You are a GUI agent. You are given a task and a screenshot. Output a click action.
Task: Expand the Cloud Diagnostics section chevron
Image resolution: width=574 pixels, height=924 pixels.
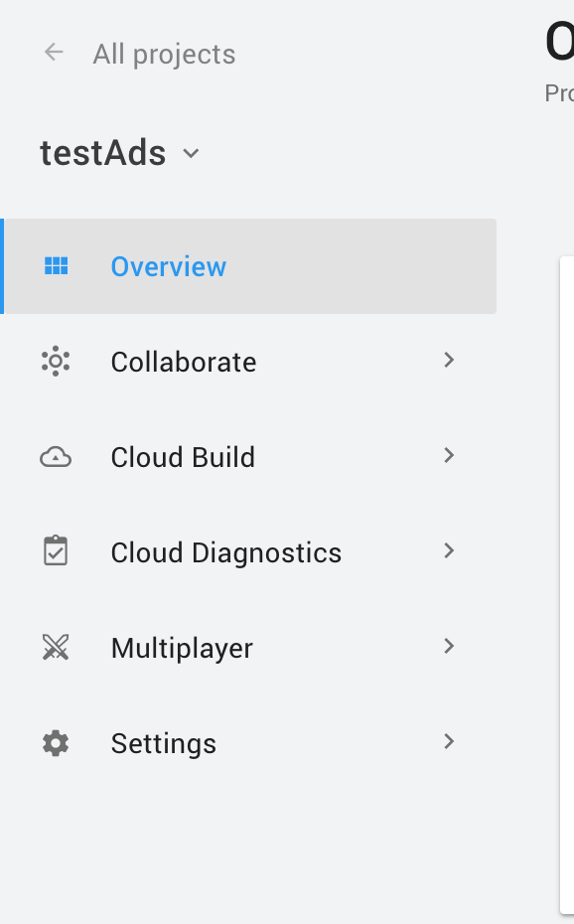449,550
